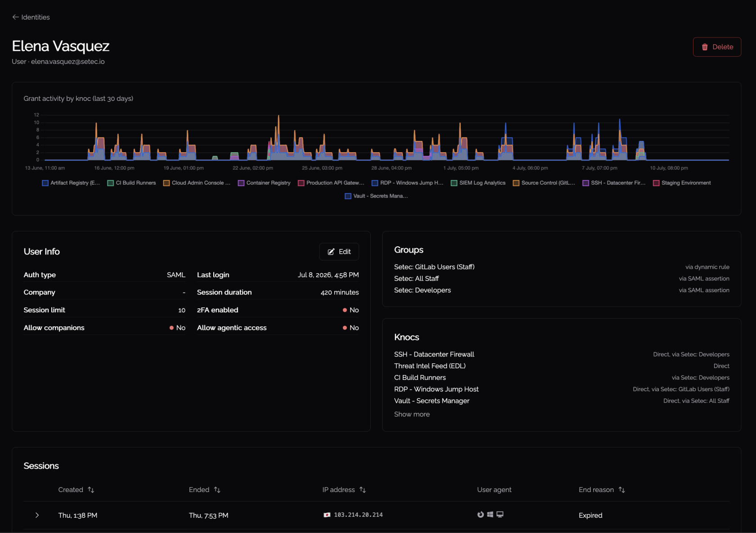756x533 pixels.
Task: Sort sessions by Ended column arrows
Action: (x=217, y=490)
